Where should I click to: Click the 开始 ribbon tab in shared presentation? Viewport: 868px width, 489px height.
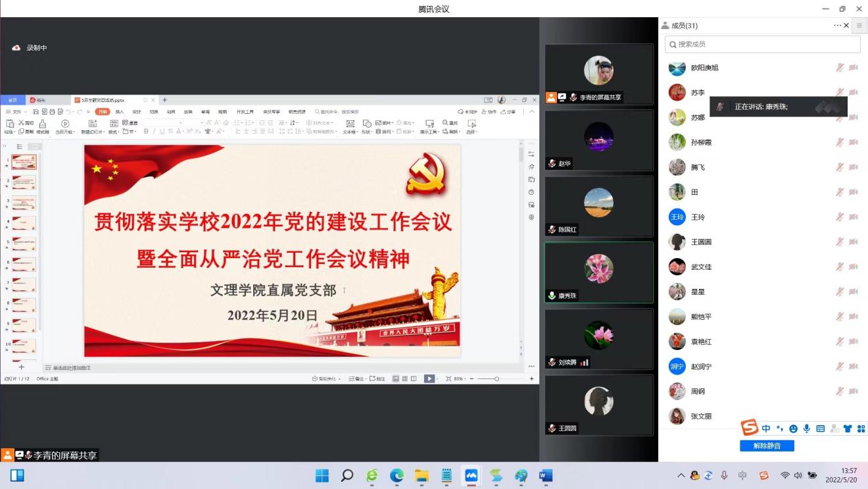pos(102,112)
